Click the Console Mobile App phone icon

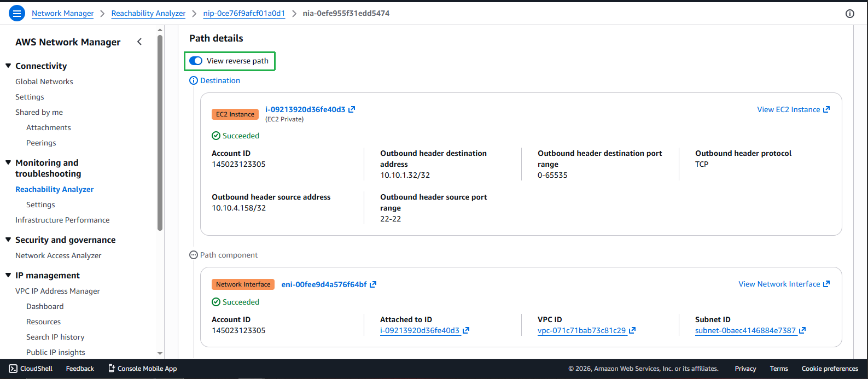point(112,369)
